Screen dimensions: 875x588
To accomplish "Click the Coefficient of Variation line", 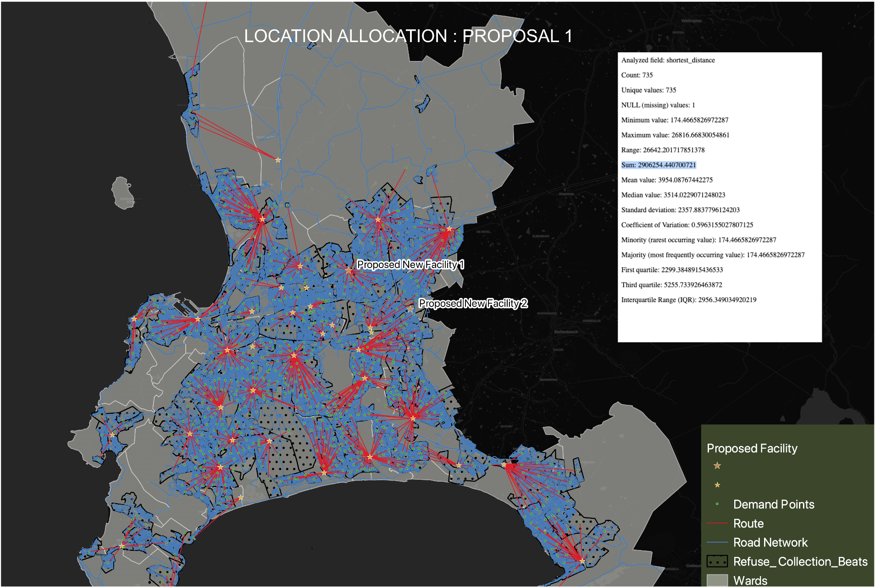I will pos(687,225).
